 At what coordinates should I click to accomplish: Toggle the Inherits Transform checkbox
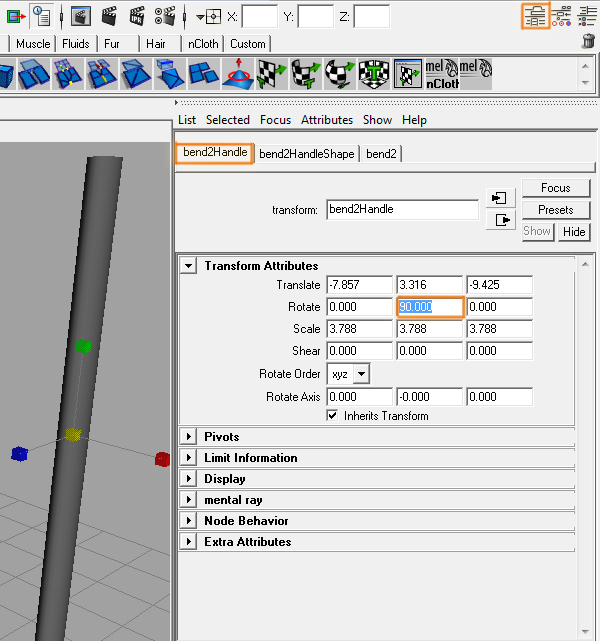[x=333, y=416]
